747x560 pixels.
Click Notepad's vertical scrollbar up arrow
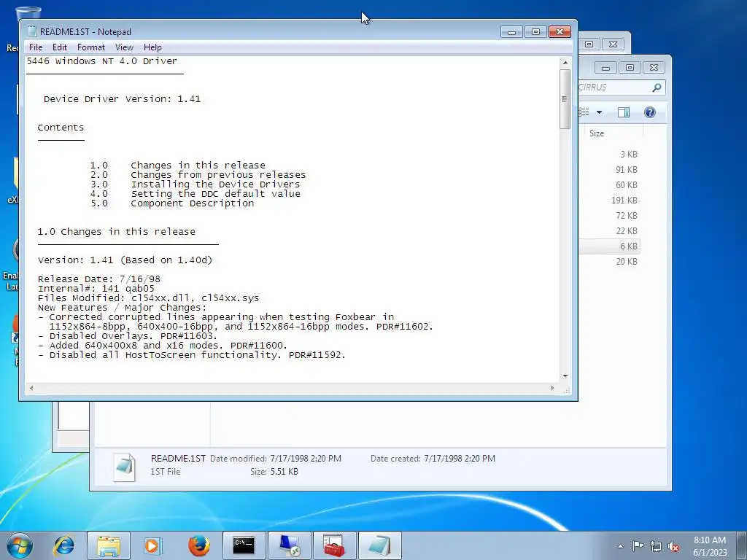pyautogui.click(x=565, y=63)
